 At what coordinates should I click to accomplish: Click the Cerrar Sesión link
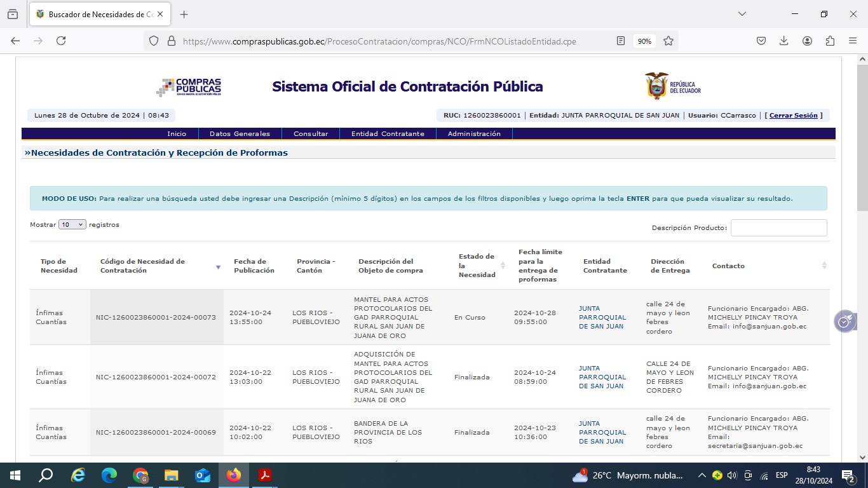point(793,116)
